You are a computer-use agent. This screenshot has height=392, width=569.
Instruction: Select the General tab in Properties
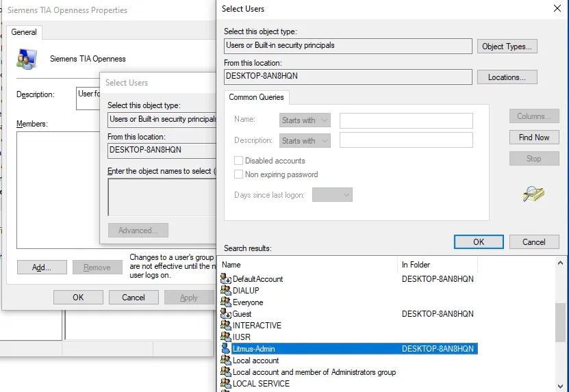pyautogui.click(x=24, y=32)
